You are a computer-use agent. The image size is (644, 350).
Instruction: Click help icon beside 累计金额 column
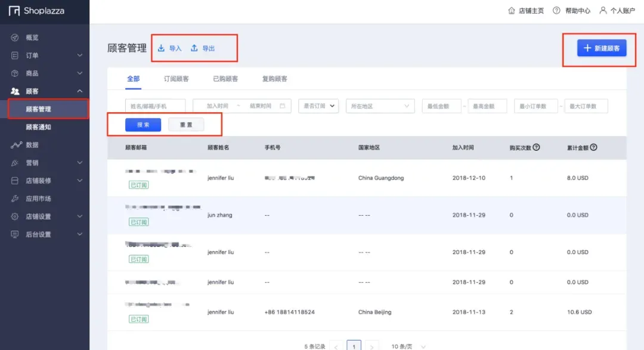593,147
